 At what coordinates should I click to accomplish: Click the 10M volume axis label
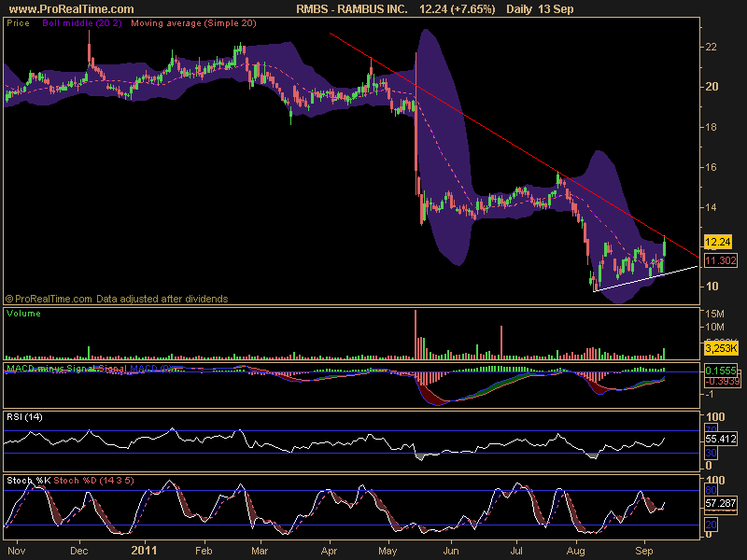tap(714, 327)
